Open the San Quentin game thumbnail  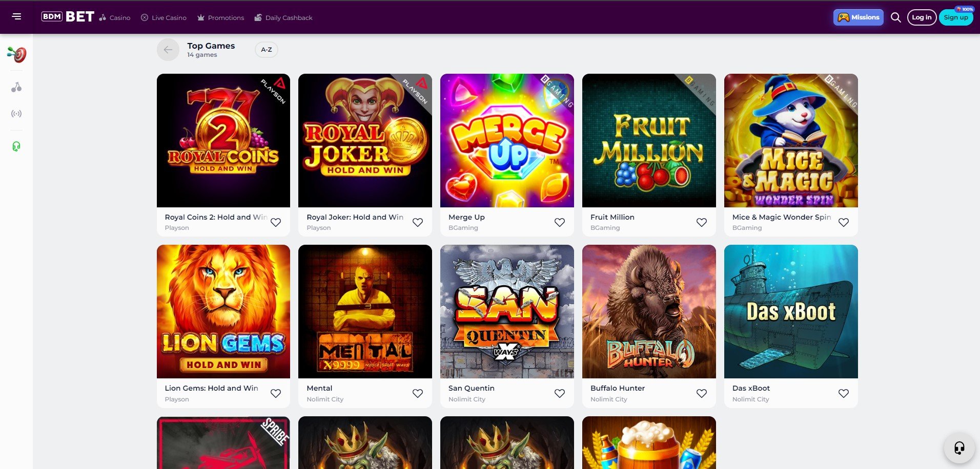tap(507, 311)
